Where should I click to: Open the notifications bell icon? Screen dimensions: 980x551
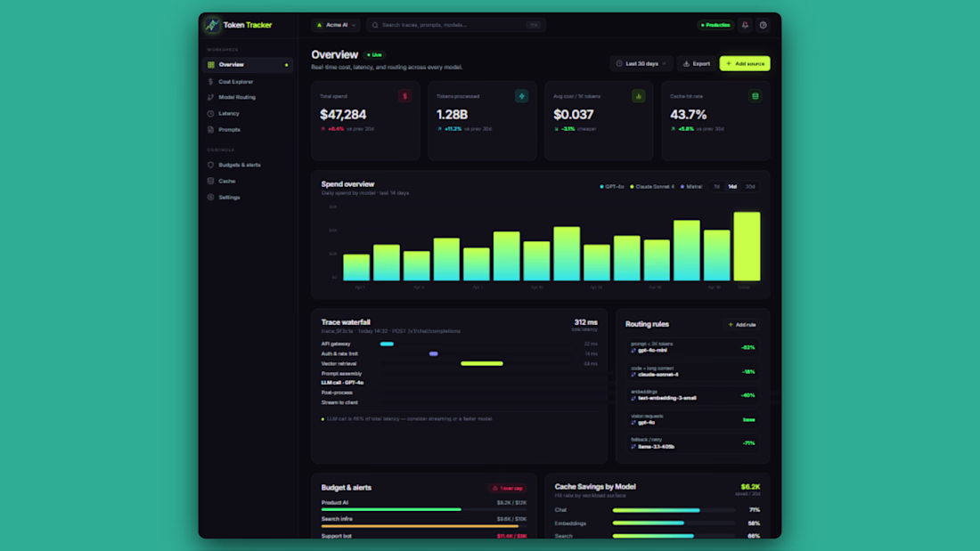745,25
